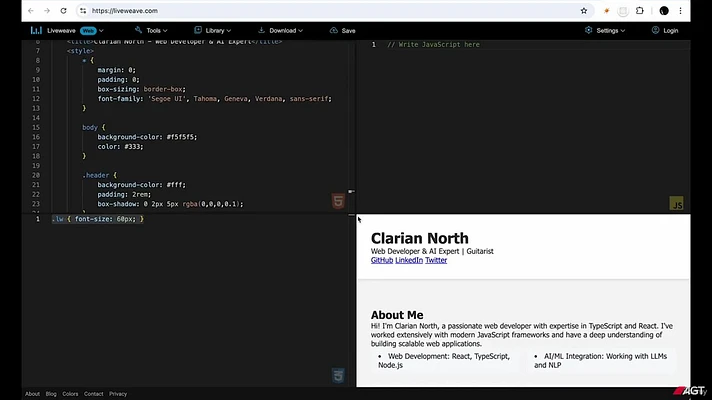This screenshot has height=400, width=712.
Task: Open the Blog footer link
Action: pyautogui.click(x=51, y=394)
